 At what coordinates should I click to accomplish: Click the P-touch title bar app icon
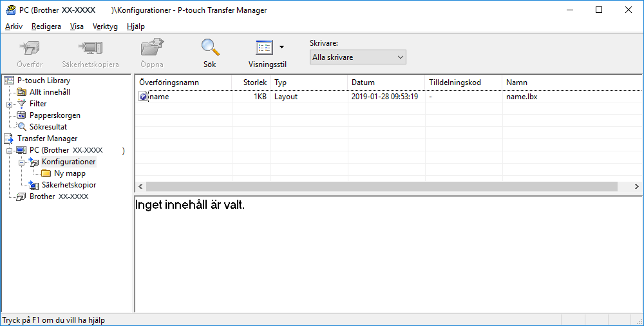click(x=10, y=10)
